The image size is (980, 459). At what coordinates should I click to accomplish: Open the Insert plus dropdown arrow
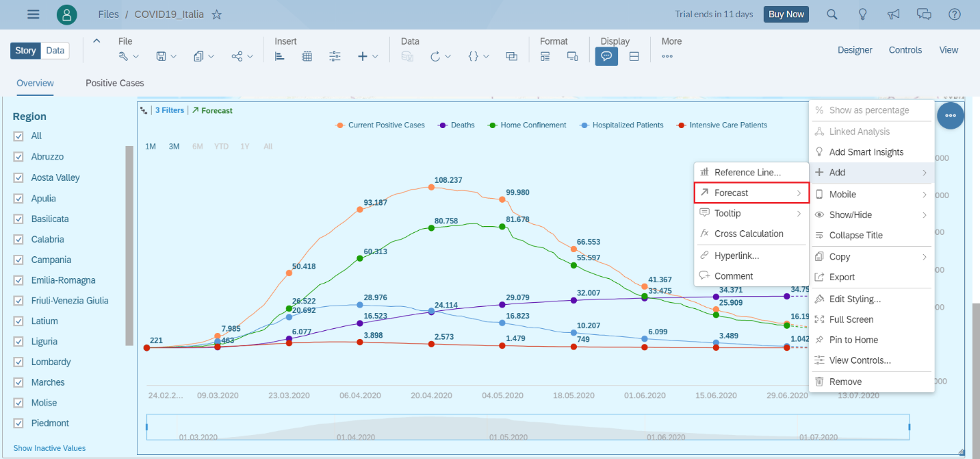pyautogui.click(x=376, y=57)
